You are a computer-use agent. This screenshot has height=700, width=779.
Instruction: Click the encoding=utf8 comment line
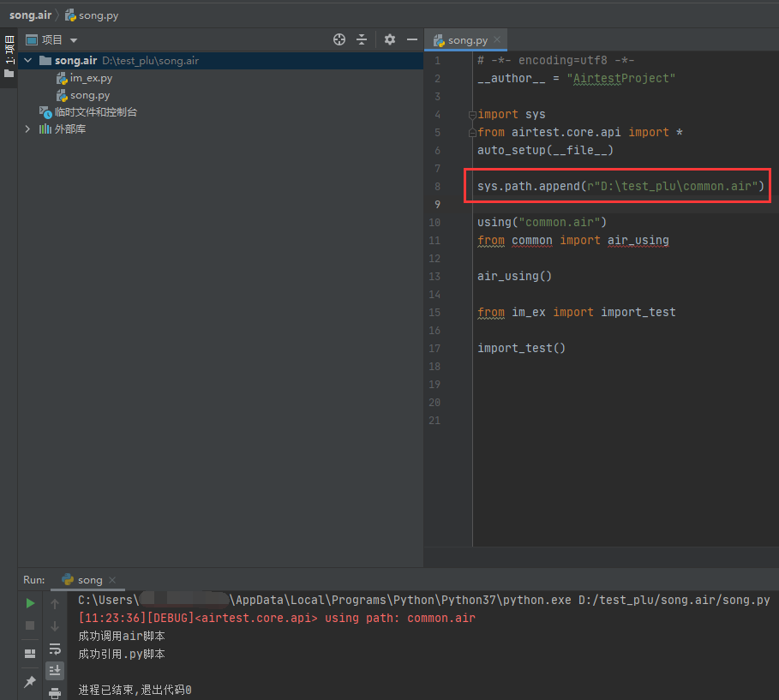[x=556, y=61]
